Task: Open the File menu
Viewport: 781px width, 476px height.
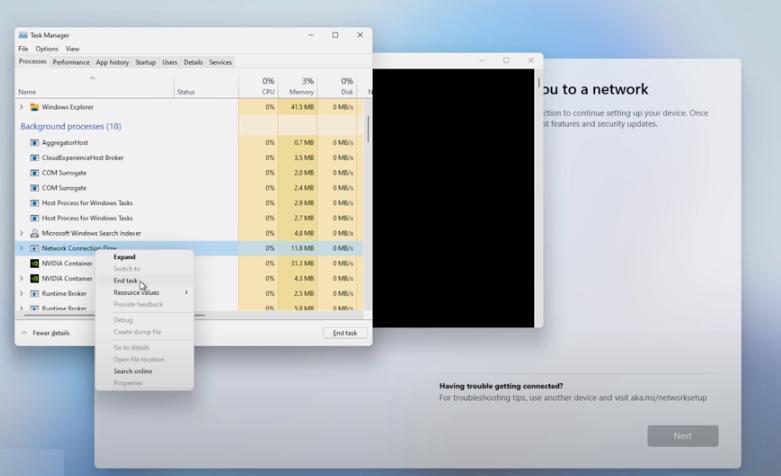Action: (x=23, y=49)
